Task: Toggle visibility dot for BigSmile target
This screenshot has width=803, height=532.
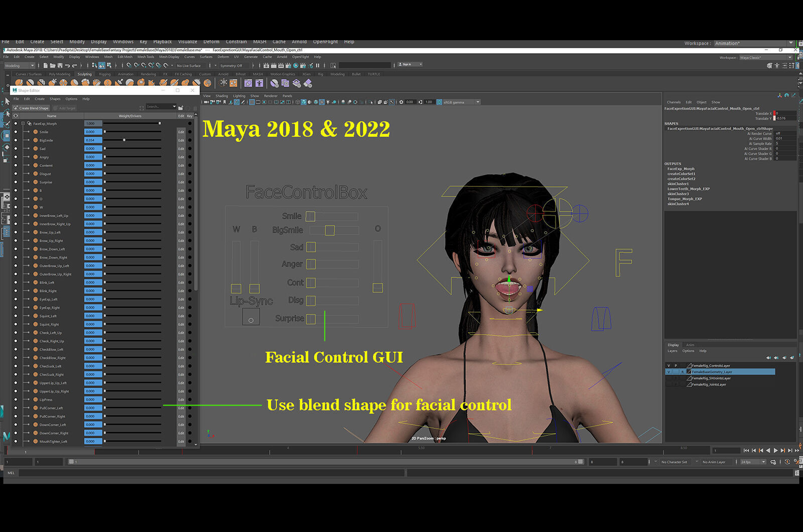Action: pyautogui.click(x=16, y=140)
